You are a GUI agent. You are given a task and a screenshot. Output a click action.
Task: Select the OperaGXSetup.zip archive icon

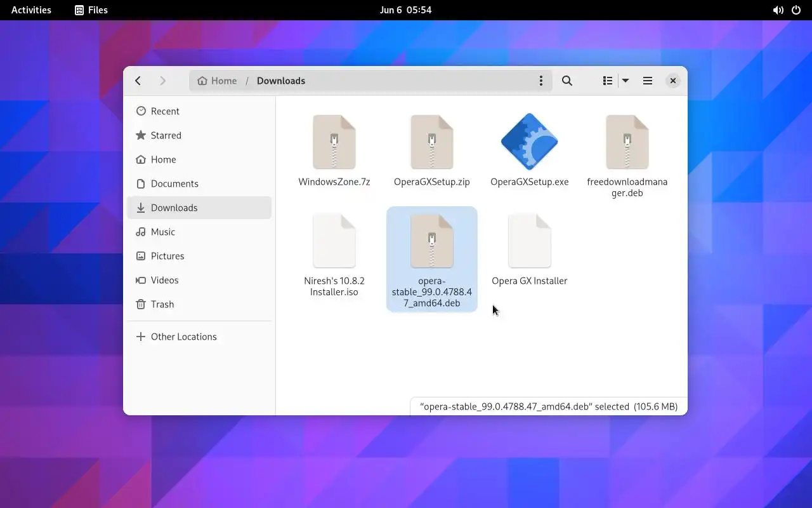(x=432, y=142)
